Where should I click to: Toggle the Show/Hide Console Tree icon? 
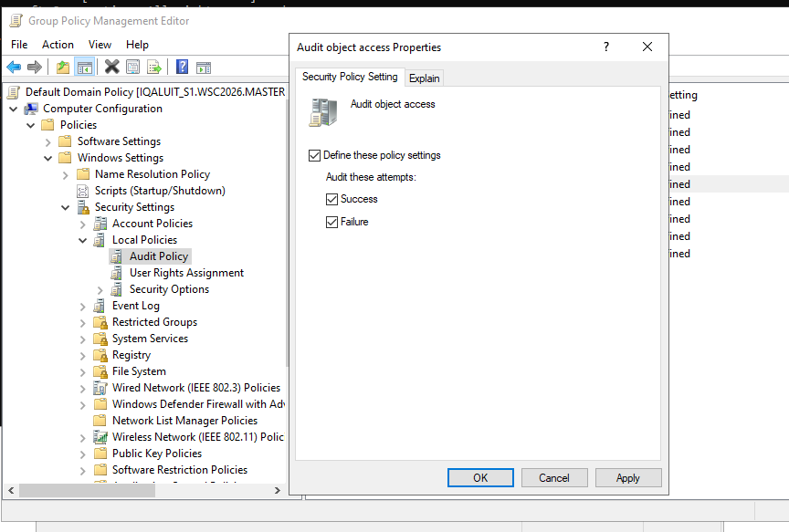point(85,67)
